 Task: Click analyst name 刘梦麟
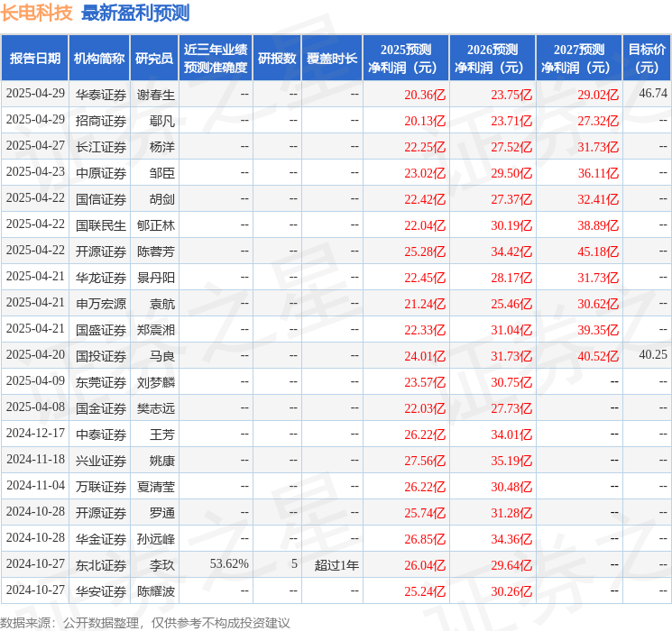click(155, 382)
